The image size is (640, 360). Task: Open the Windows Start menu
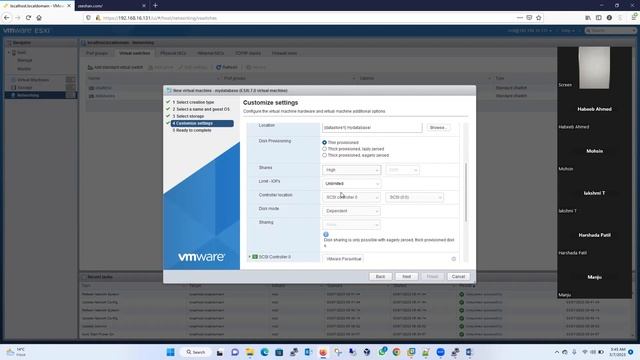171,352
